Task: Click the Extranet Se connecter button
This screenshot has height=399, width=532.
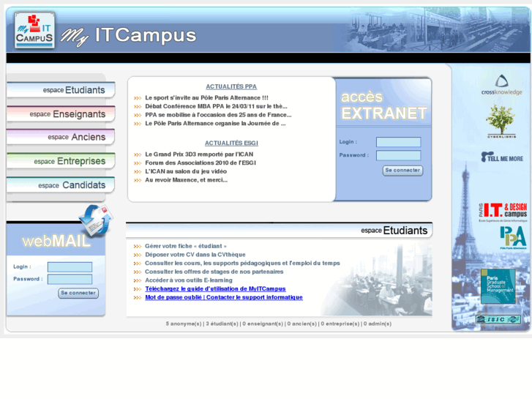Action: click(402, 170)
